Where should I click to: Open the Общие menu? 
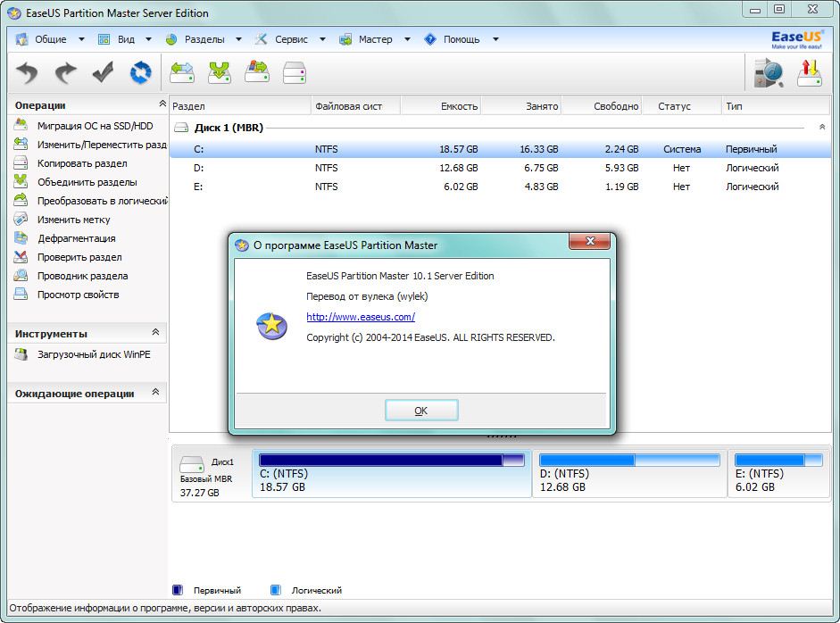click(x=50, y=39)
